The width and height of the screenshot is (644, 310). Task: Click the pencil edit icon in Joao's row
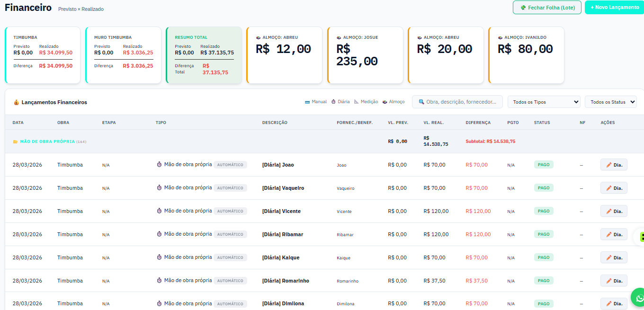pyautogui.click(x=609, y=165)
